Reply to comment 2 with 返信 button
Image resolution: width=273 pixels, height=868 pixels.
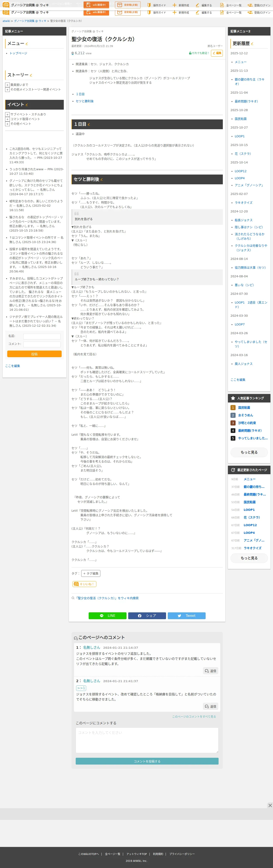pos(211,706)
